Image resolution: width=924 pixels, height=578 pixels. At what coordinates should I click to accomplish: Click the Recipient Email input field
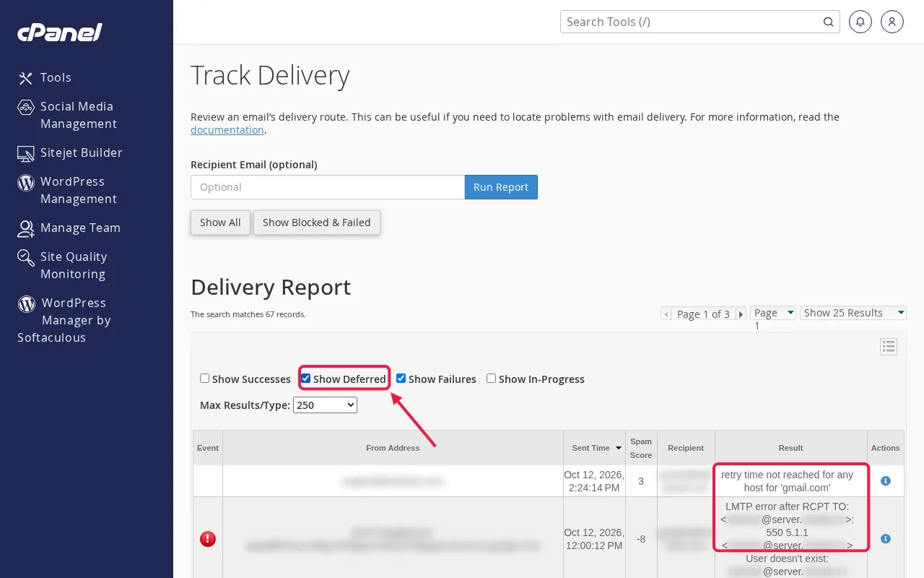click(328, 187)
